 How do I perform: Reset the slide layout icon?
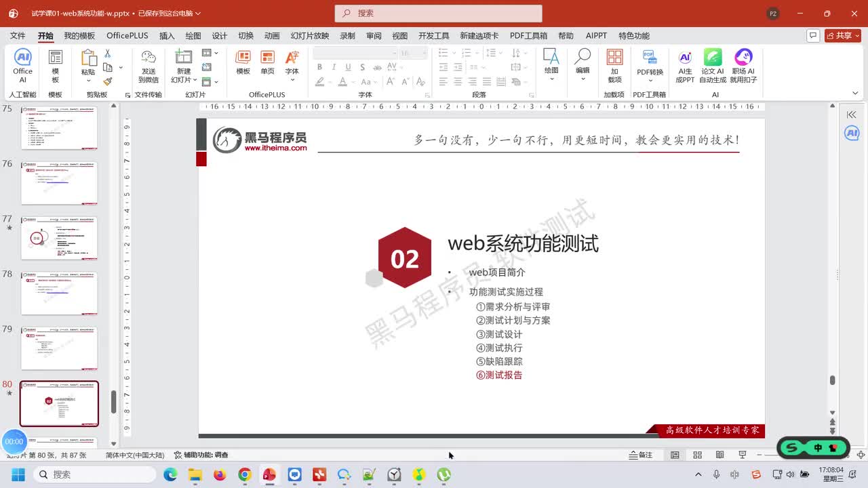[207, 67]
